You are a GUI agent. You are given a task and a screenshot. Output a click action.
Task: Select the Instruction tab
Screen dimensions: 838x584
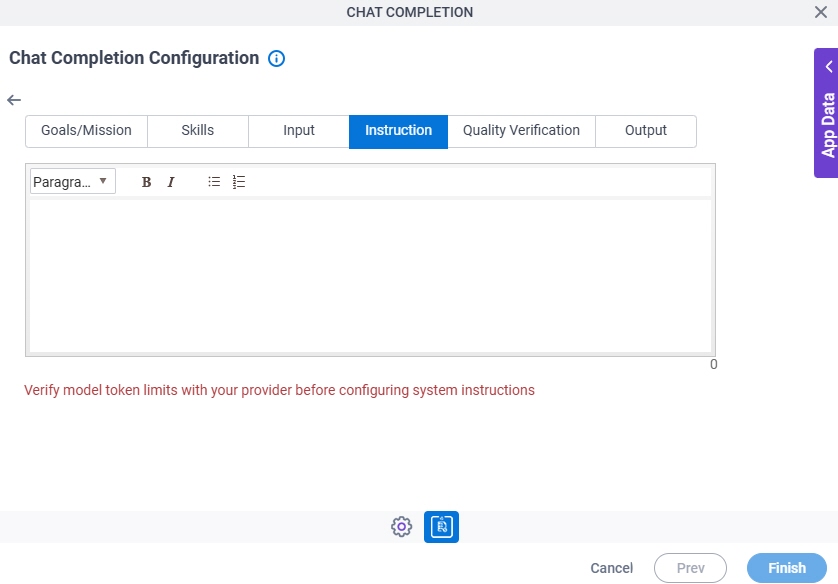click(398, 131)
